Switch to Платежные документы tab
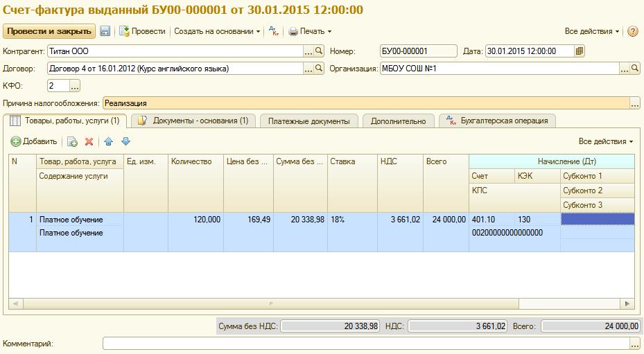The image size is (644, 354). 309,121
